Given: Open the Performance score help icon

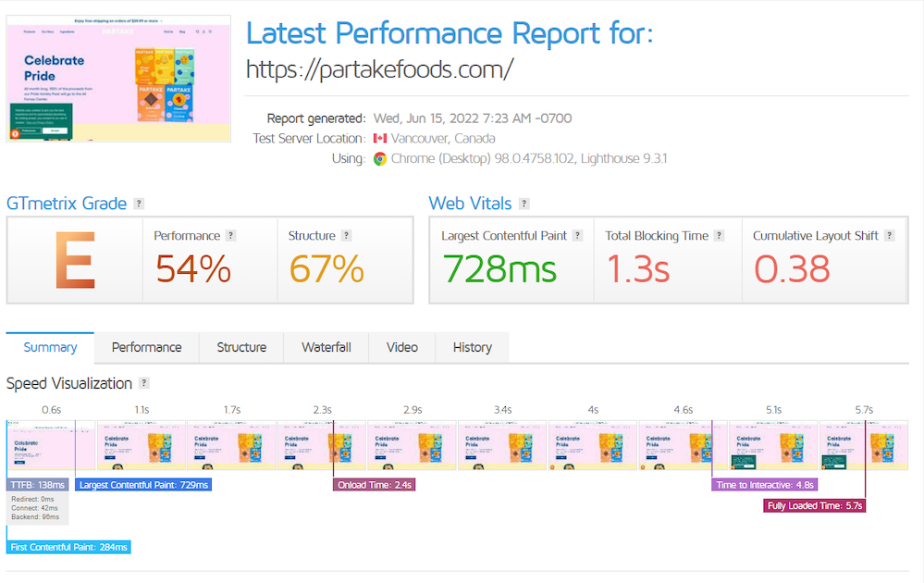Looking at the screenshot, I should click(231, 235).
